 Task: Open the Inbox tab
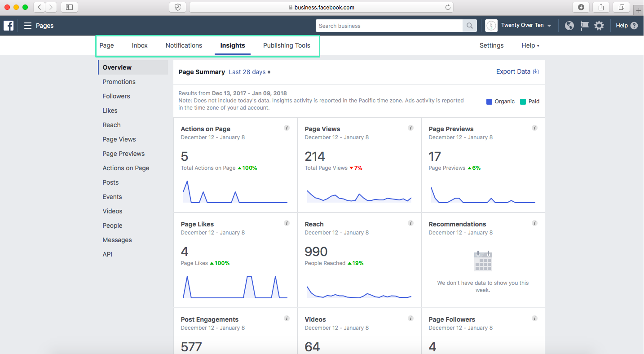coord(139,45)
